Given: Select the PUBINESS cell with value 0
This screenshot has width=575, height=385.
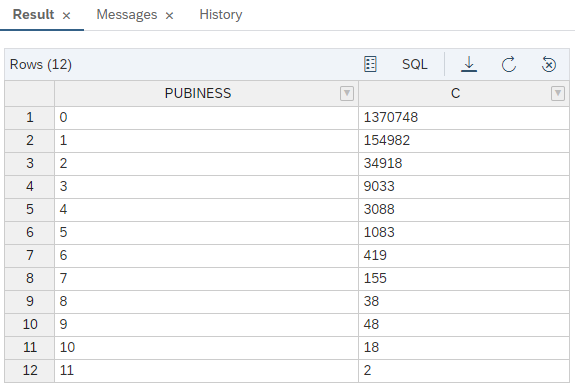Looking at the screenshot, I should (206, 118).
